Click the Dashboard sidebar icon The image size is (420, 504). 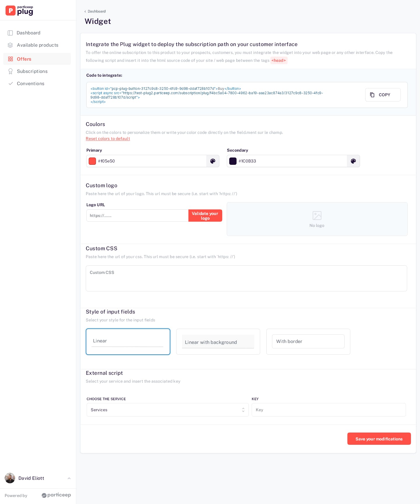click(10, 33)
